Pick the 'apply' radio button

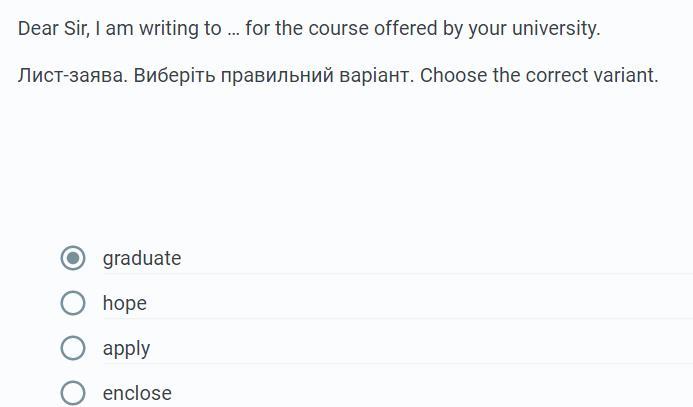coord(73,348)
